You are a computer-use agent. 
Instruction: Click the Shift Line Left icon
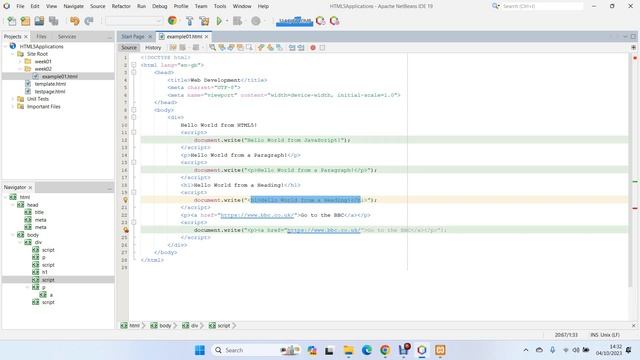[x=292, y=48]
